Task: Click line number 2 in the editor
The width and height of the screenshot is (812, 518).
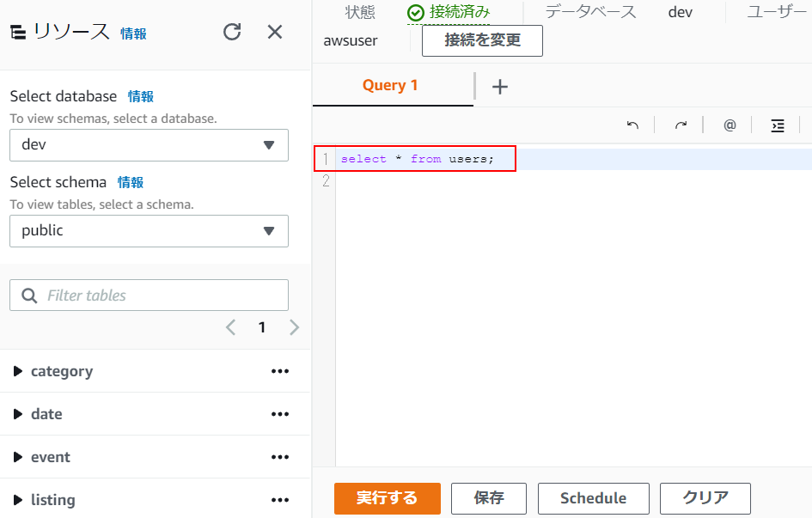Action: [x=325, y=180]
